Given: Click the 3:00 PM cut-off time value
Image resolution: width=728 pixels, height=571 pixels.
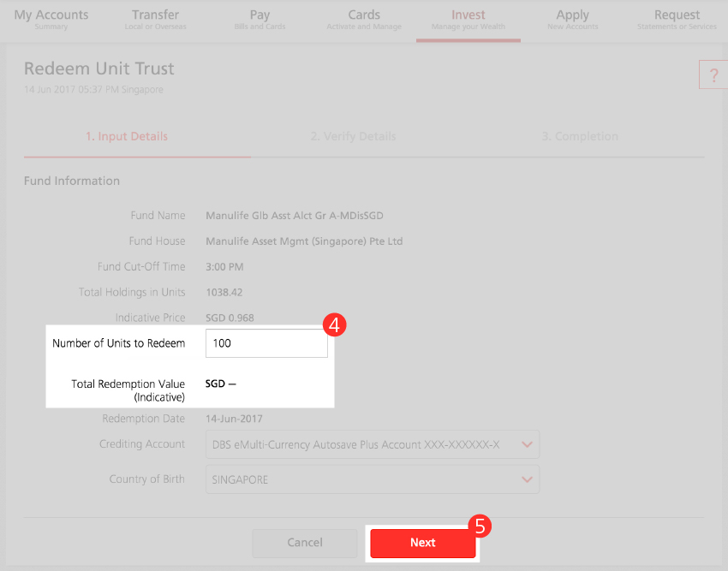Looking at the screenshot, I should (x=224, y=267).
